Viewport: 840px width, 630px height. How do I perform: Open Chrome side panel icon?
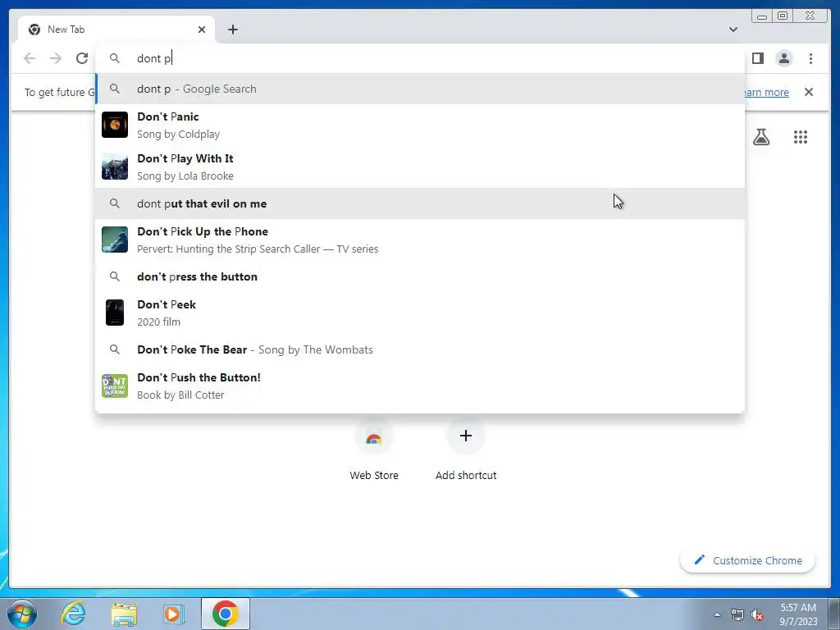coord(757,58)
